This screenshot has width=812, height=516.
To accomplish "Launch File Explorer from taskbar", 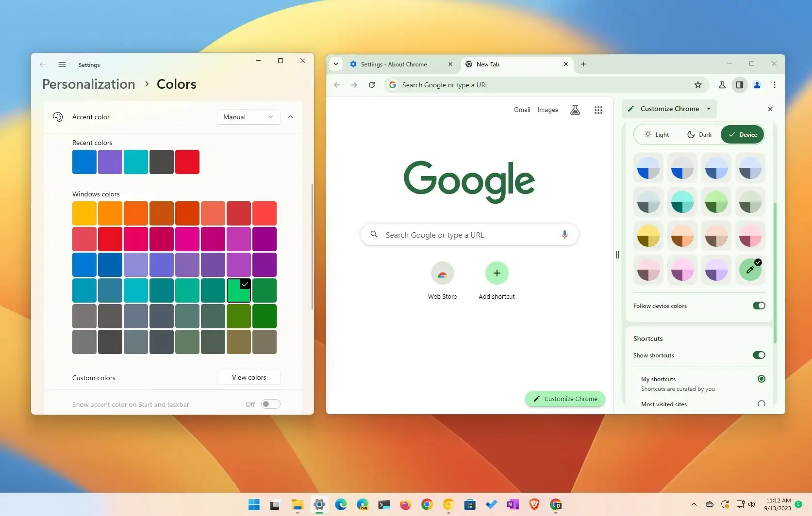I will pos(297,505).
